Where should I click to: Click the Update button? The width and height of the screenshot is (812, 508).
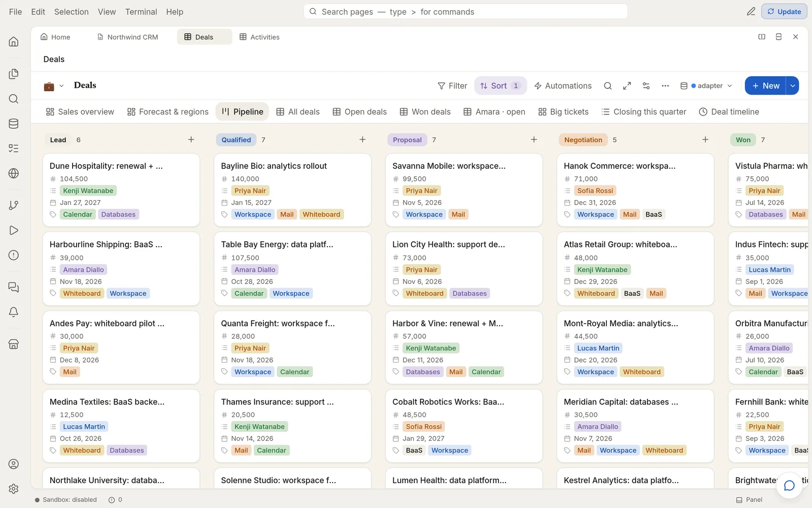(784, 11)
